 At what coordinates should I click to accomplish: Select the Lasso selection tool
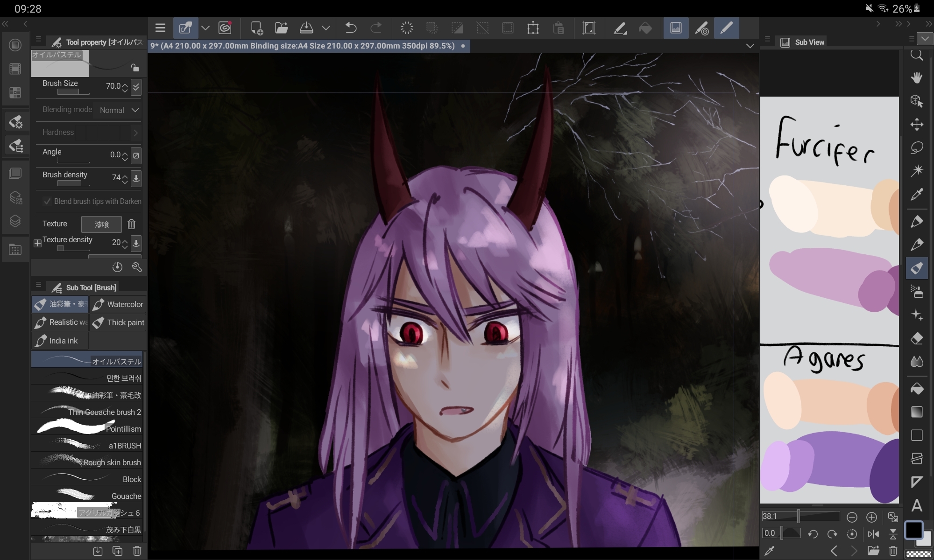(916, 148)
